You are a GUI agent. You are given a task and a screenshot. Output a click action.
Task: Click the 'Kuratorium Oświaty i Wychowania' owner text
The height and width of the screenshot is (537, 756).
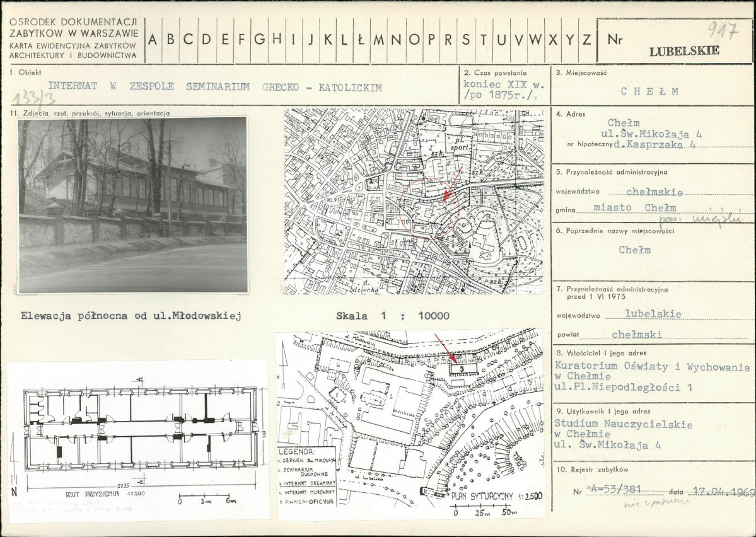(x=652, y=367)
